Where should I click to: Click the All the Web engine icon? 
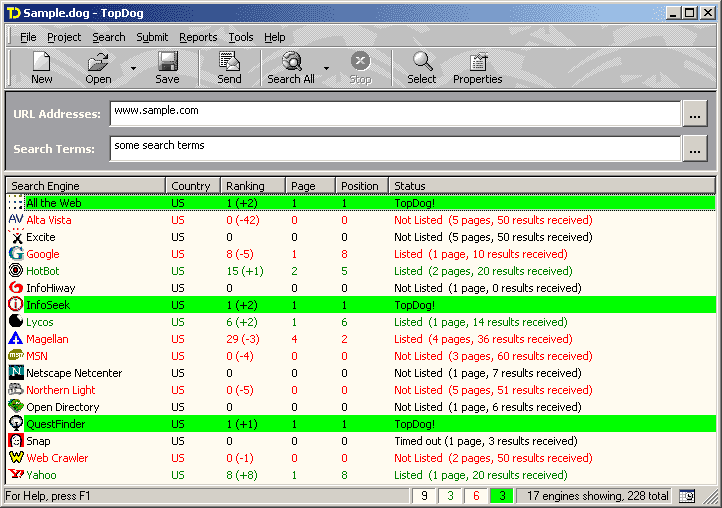(x=16, y=203)
